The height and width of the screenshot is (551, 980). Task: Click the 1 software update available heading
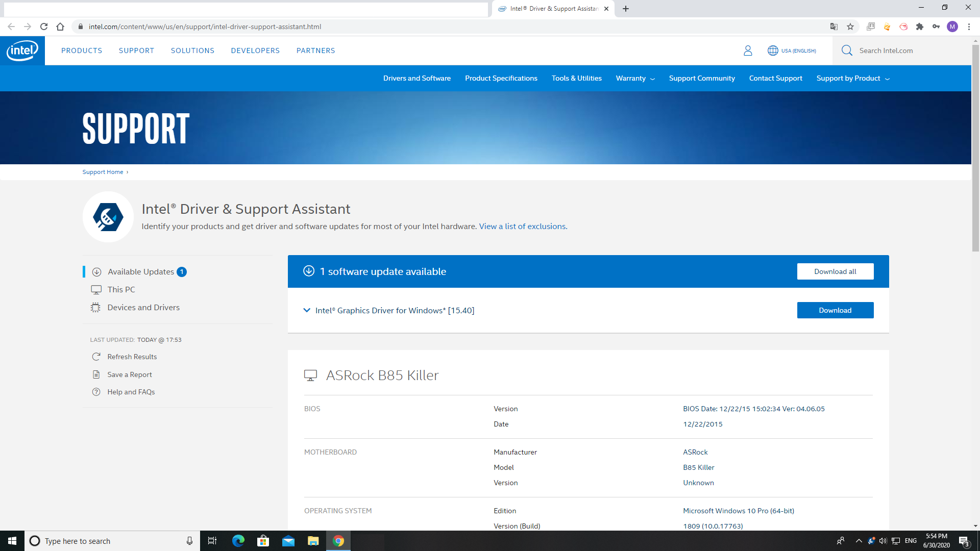point(383,271)
